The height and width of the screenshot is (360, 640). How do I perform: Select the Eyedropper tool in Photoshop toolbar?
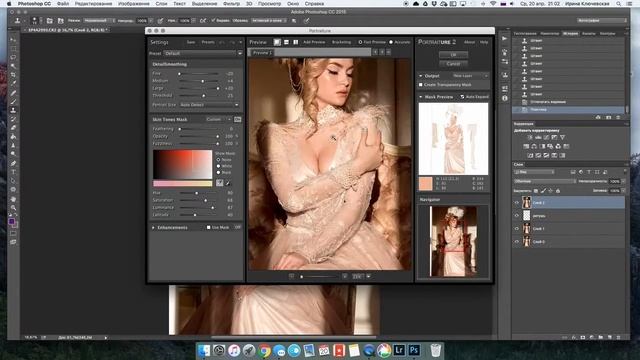coord(13,83)
